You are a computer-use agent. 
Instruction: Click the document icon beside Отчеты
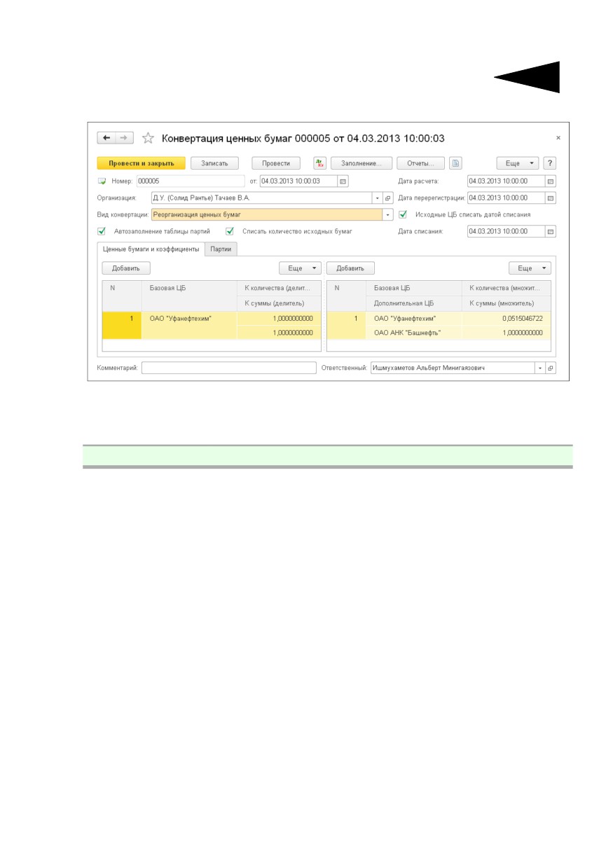[x=455, y=163]
